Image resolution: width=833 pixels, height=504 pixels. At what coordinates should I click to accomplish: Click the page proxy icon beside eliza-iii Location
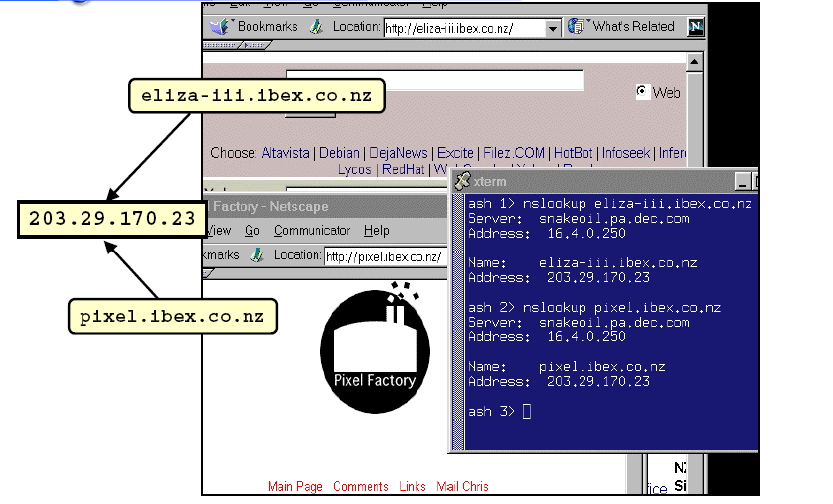pyautogui.click(x=315, y=27)
